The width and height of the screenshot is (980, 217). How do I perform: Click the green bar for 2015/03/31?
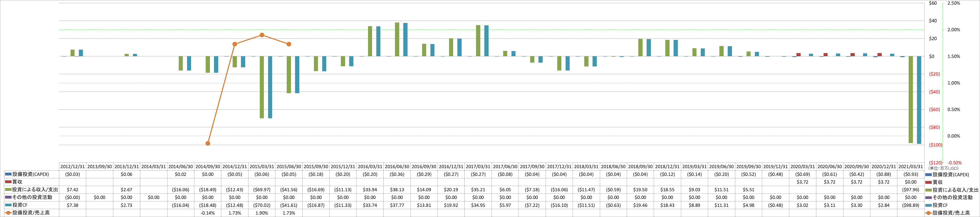pyautogui.click(x=262, y=87)
